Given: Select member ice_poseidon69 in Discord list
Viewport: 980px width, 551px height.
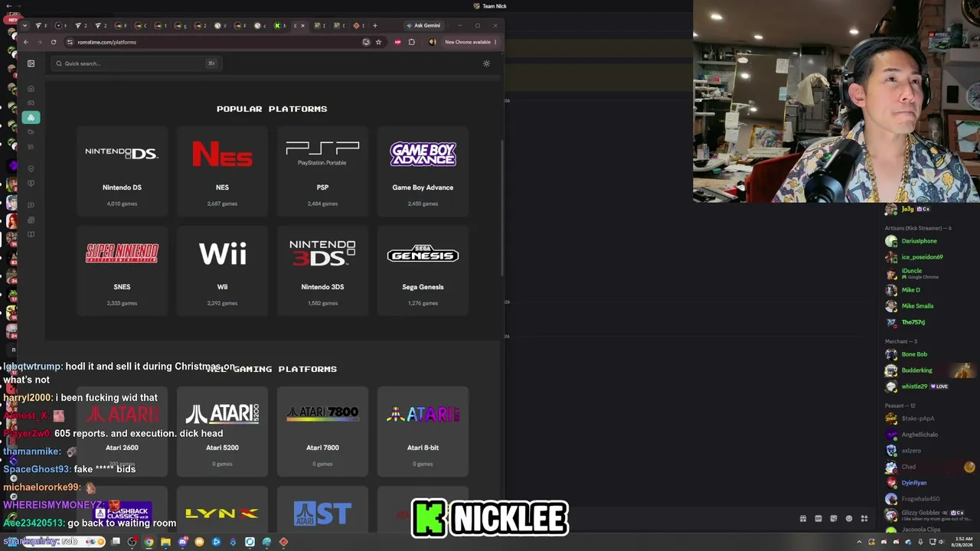Looking at the screenshot, I should click(928, 257).
